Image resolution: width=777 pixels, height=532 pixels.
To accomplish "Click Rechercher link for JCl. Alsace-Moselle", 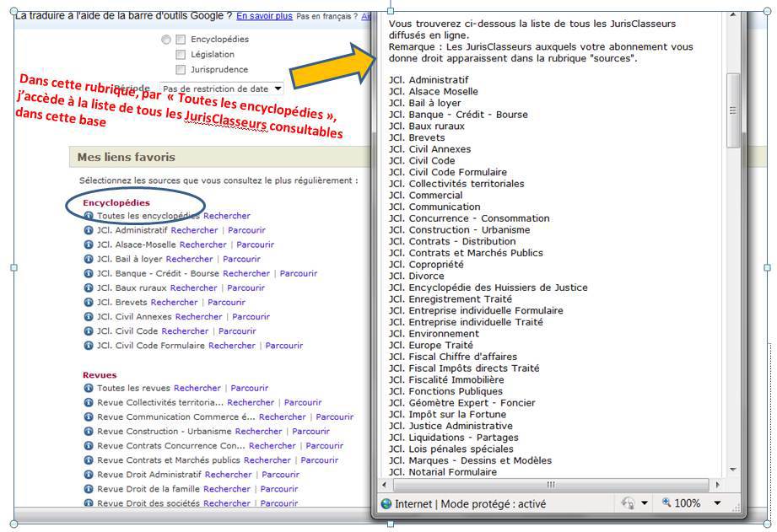I will click(x=203, y=245).
